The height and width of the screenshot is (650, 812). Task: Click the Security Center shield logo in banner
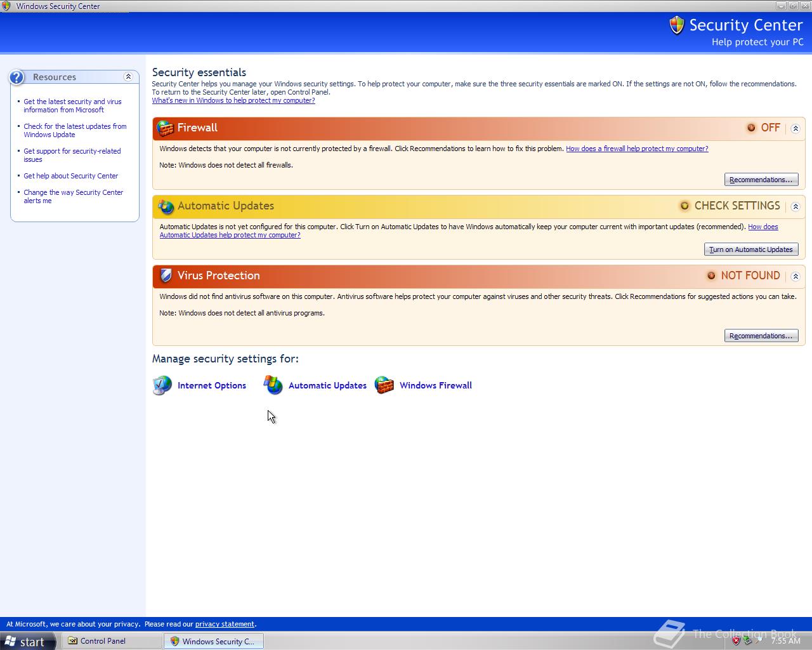coord(677,25)
